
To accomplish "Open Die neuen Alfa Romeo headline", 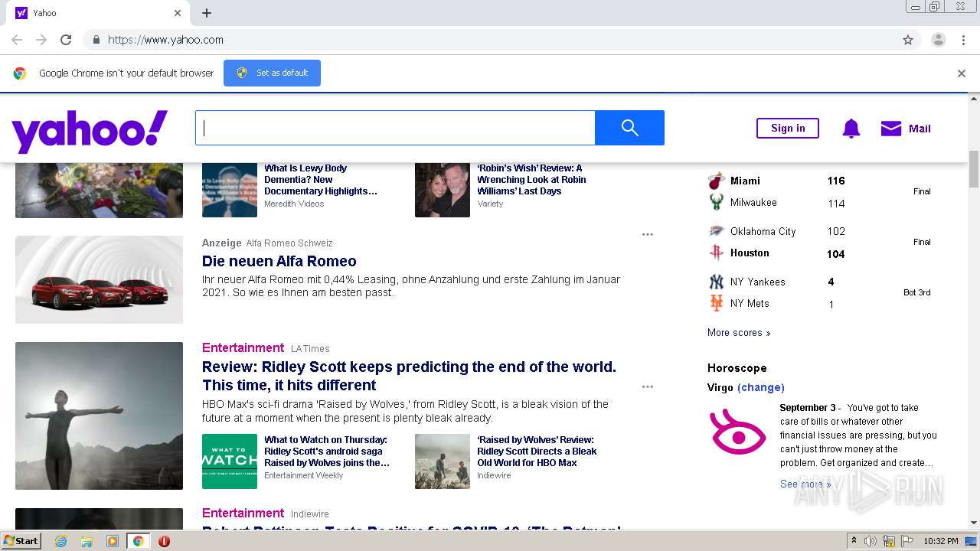I will click(x=279, y=261).
